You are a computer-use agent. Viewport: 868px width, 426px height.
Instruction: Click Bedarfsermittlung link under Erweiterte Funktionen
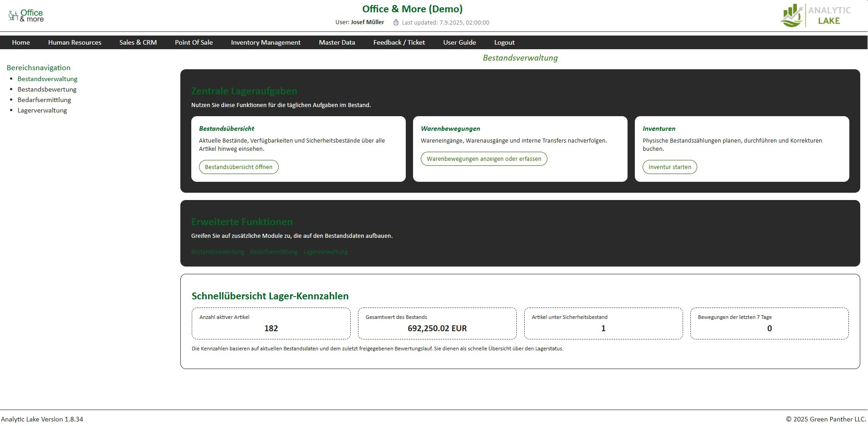click(273, 251)
